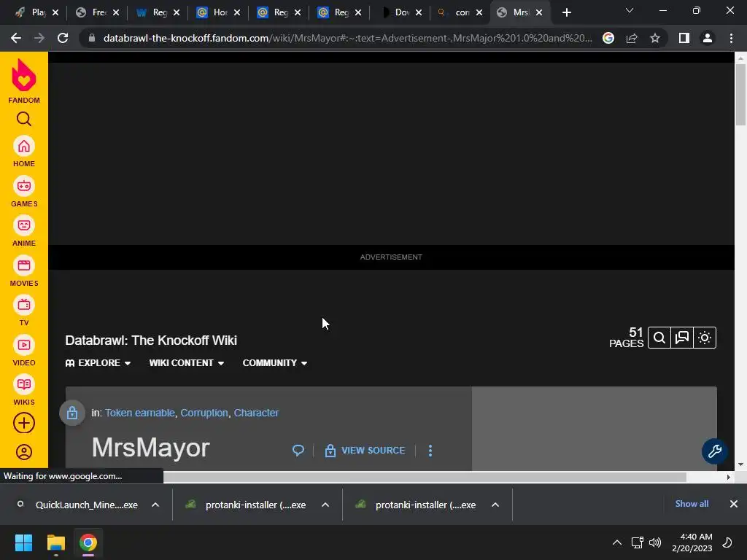Expand QuickLaunch_Mine download options
This screenshot has width=747, height=560.
pyautogui.click(x=155, y=505)
